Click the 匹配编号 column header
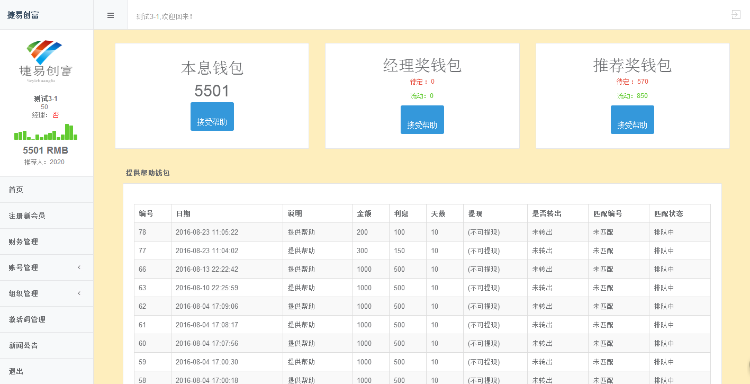 608,214
